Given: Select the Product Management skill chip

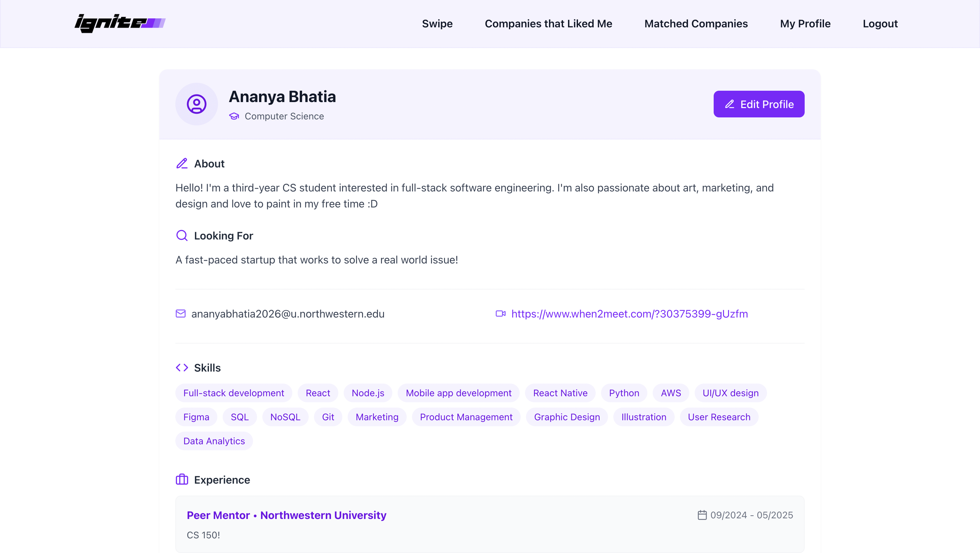Looking at the screenshot, I should pyautogui.click(x=466, y=417).
